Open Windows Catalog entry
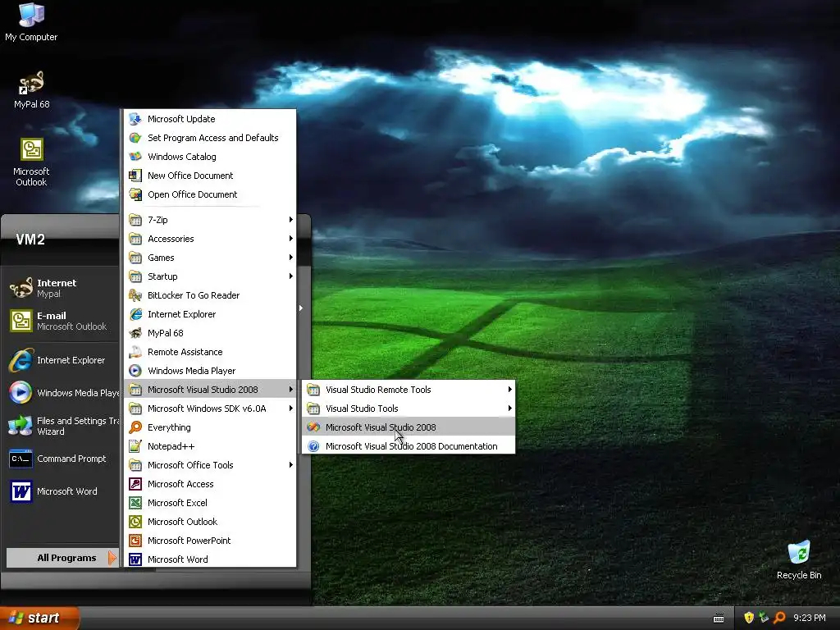 [210, 157]
